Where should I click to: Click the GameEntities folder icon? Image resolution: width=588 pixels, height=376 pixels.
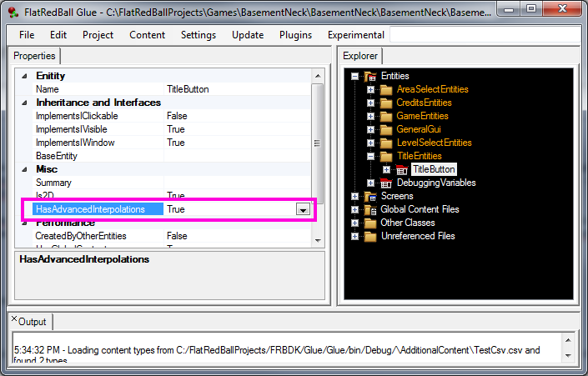click(x=386, y=116)
